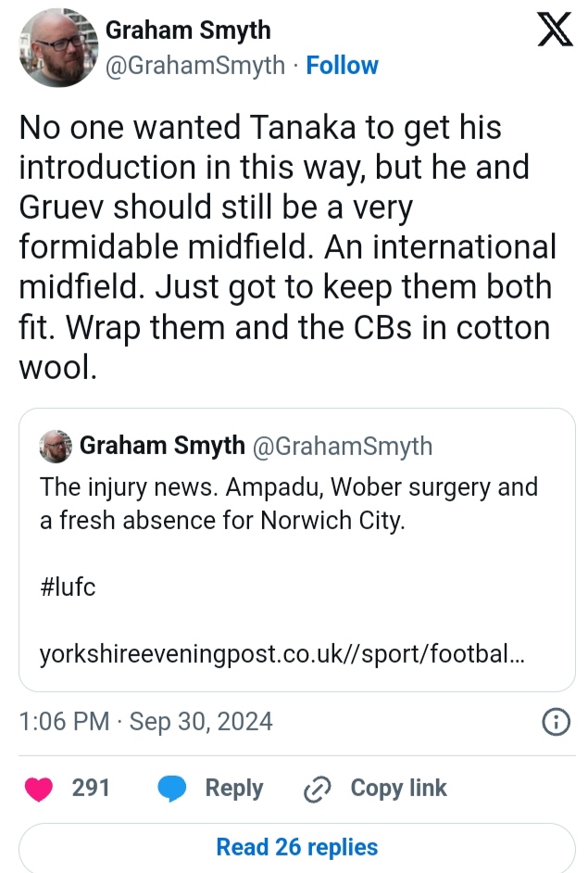The image size is (588, 873).
Task: Open the 1:06 PM Sep 30, 2024 timestamp
Action: click(145, 722)
